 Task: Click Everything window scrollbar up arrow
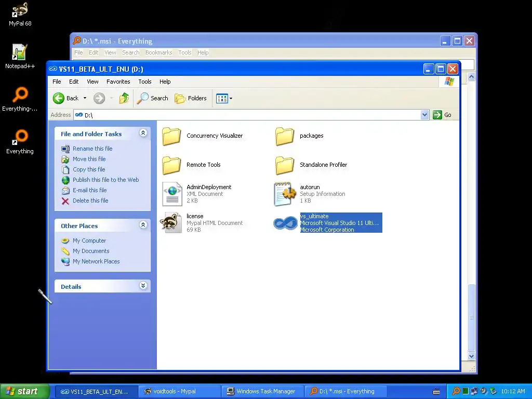tap(471, 77)
